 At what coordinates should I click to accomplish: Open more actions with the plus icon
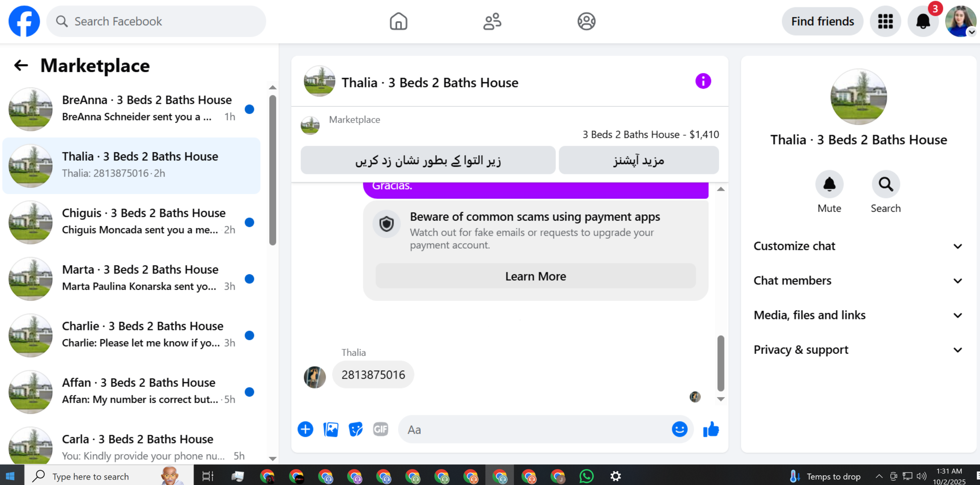coord(305,429)
